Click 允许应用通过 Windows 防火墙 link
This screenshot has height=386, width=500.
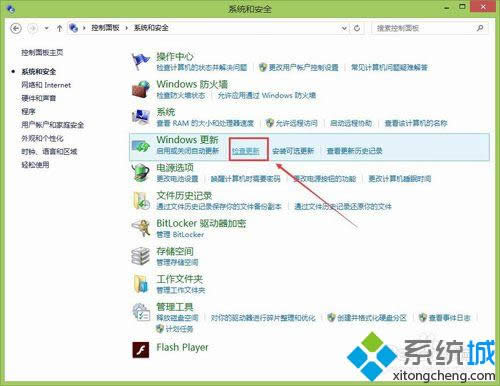267,95
